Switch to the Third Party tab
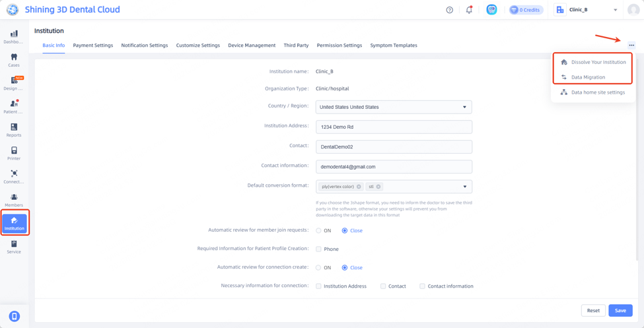The width and height of the screenshot is (644, 328). (x=296, y=45)
